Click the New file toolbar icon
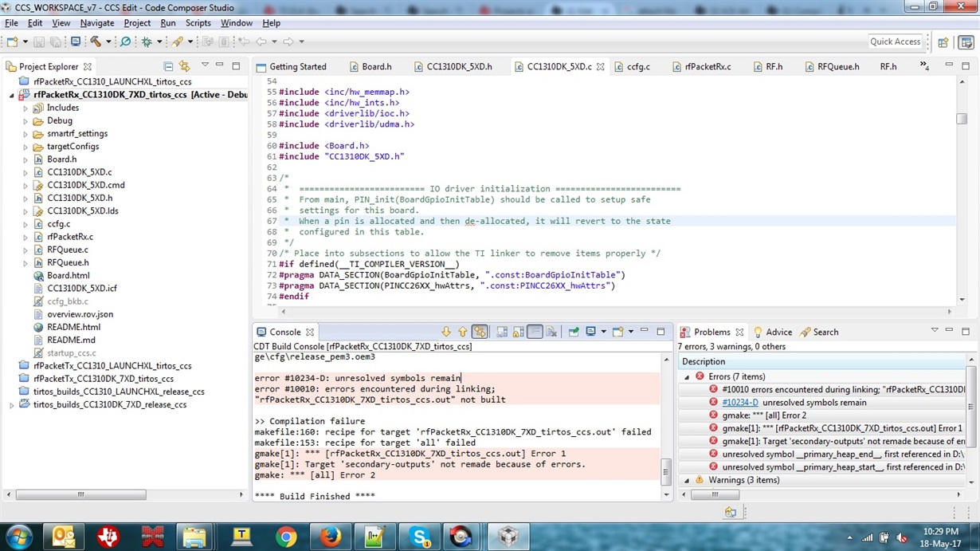The image size is (980, 551). click(x=12, y=41)
